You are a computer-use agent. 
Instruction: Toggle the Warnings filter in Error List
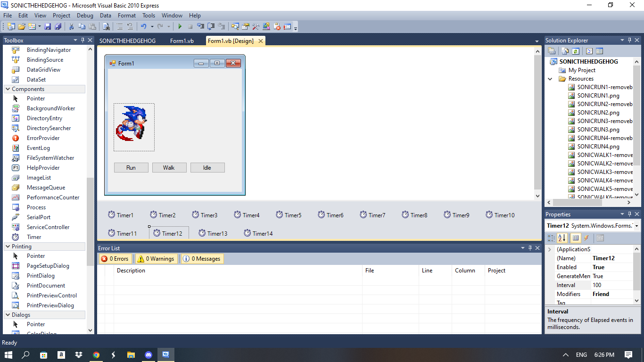[156, 258]
